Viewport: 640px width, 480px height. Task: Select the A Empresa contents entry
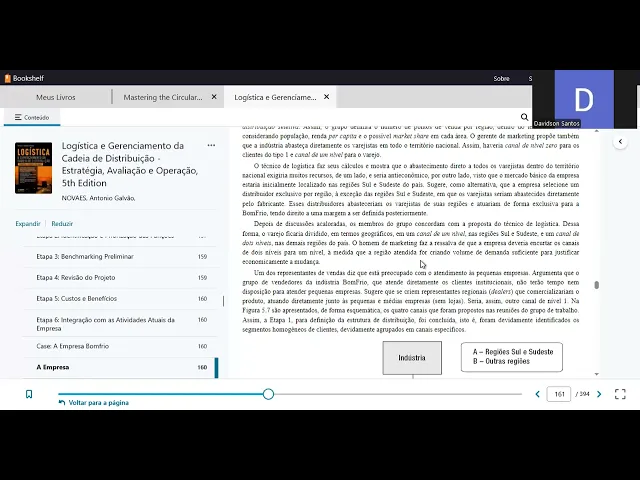coord(121,367)
